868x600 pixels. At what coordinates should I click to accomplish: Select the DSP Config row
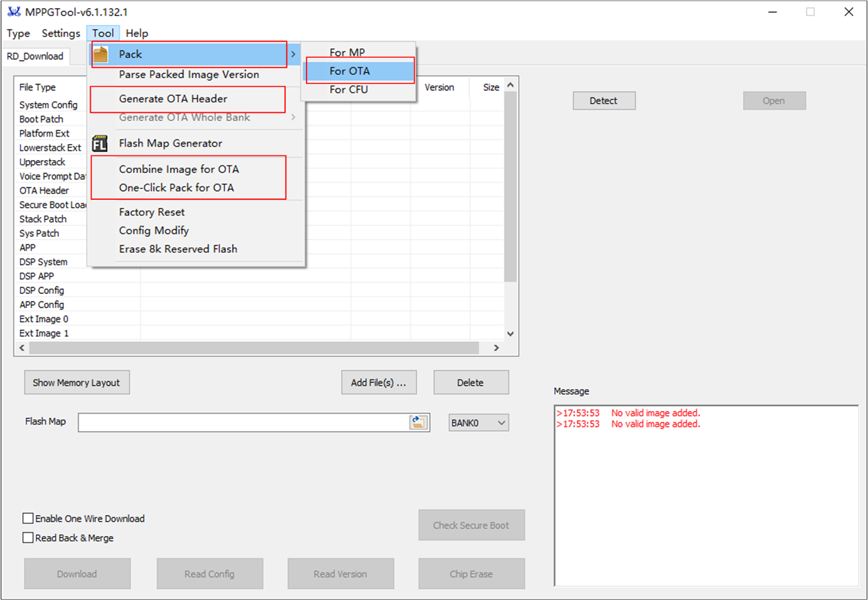click(x=260, y=291)
